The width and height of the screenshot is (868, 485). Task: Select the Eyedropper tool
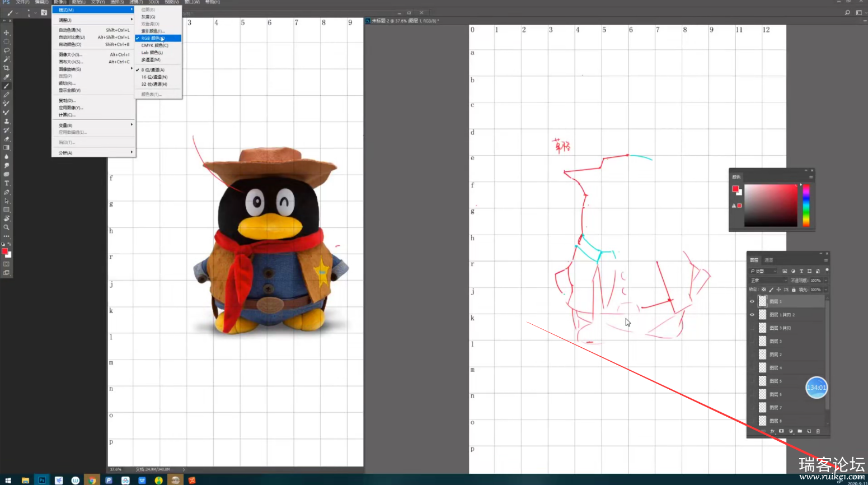point(7,77)
